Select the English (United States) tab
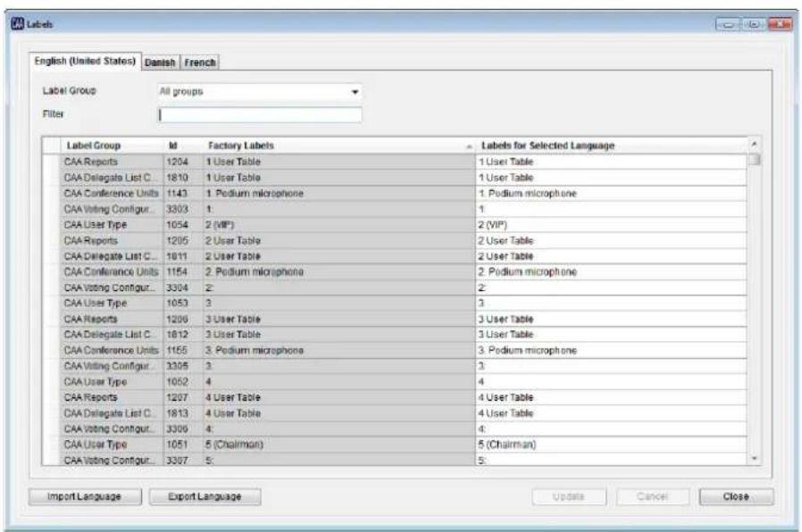Viewport: 802px width, 532px height. click(85, 61)
